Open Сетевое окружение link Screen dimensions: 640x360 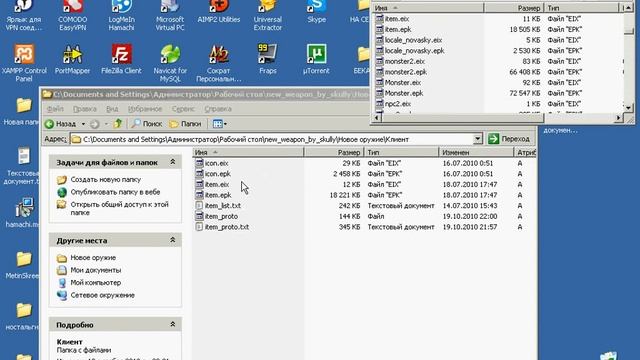click(x=102, y=295)
